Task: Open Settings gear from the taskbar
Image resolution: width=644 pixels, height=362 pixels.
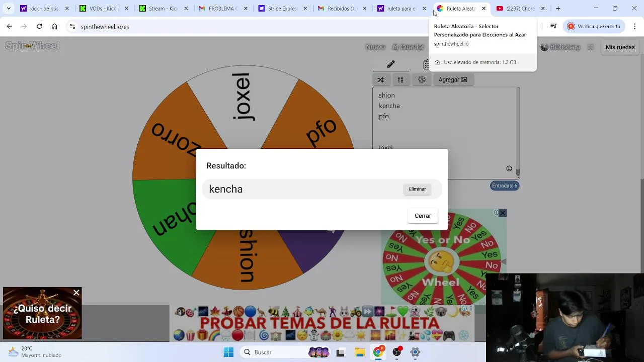Action: [416, 352]
